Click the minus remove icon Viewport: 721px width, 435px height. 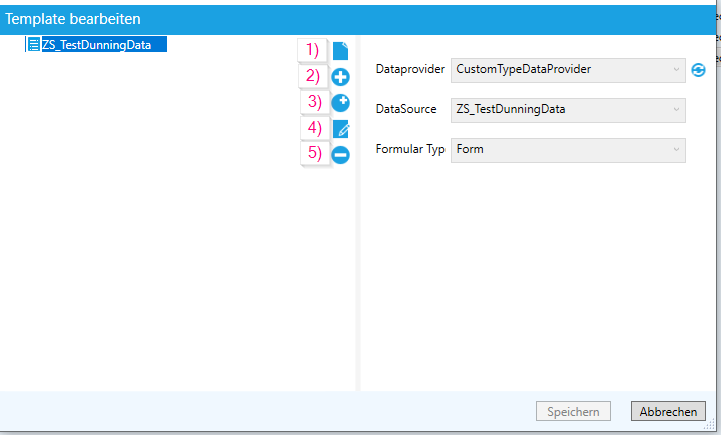(340, 155)
